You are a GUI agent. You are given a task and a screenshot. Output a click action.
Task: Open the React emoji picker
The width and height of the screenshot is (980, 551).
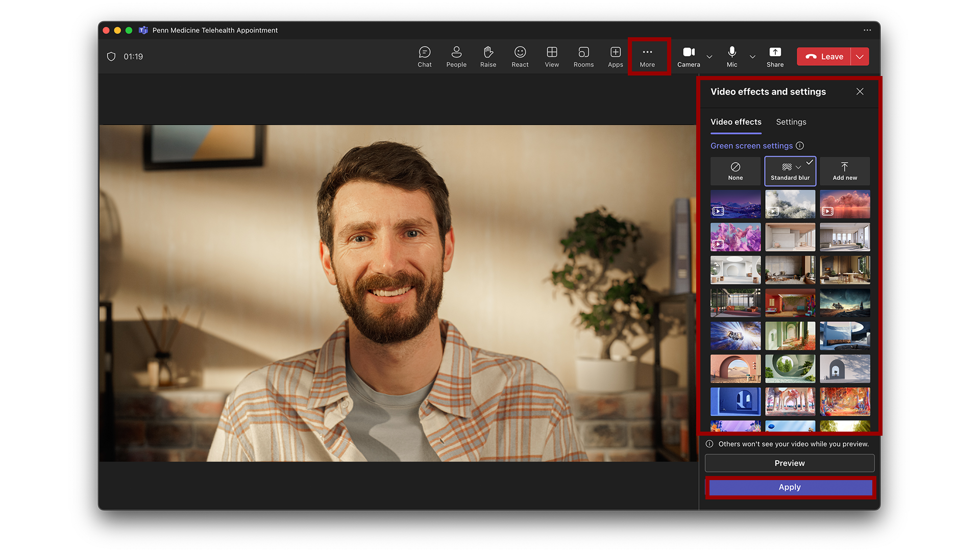(x=520, y=56)
